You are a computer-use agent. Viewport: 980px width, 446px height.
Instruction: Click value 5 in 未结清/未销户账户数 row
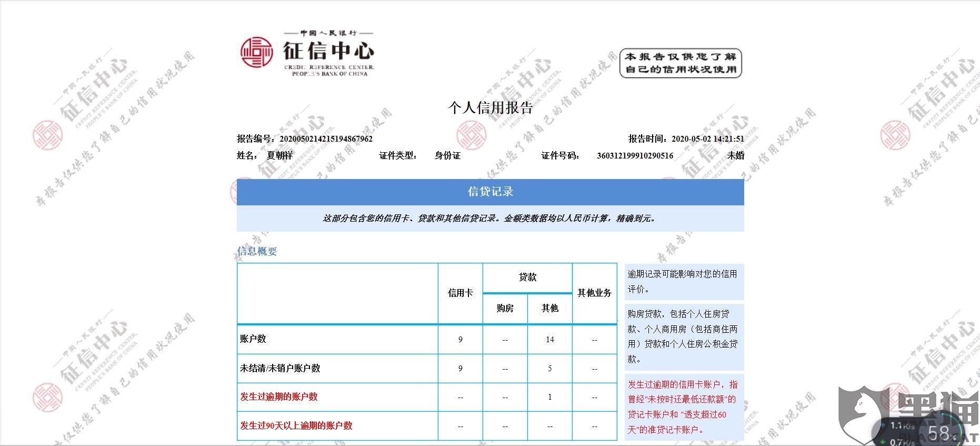(550, 369)
